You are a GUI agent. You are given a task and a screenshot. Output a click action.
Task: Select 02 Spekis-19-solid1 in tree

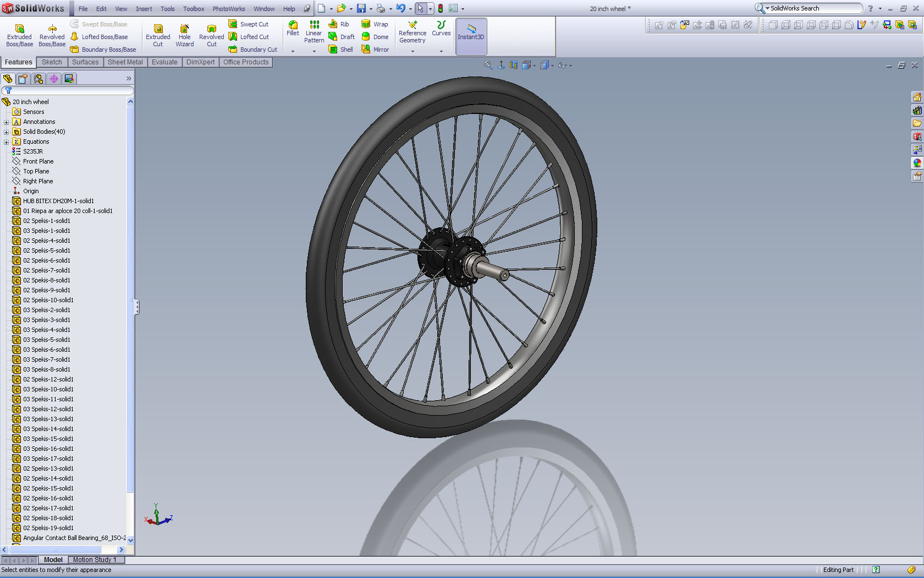coord(43,528)
